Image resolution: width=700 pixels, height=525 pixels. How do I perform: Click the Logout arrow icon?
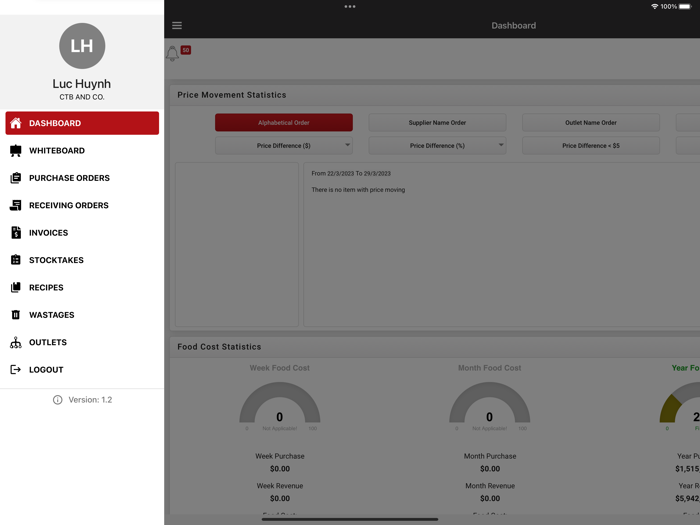click(16, 370)
